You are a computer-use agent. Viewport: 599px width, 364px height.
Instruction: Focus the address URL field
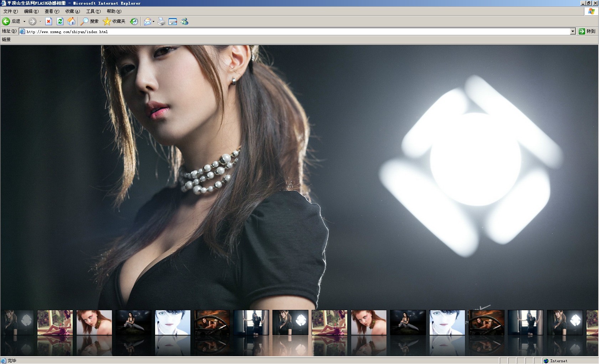(x=298, y=31)
